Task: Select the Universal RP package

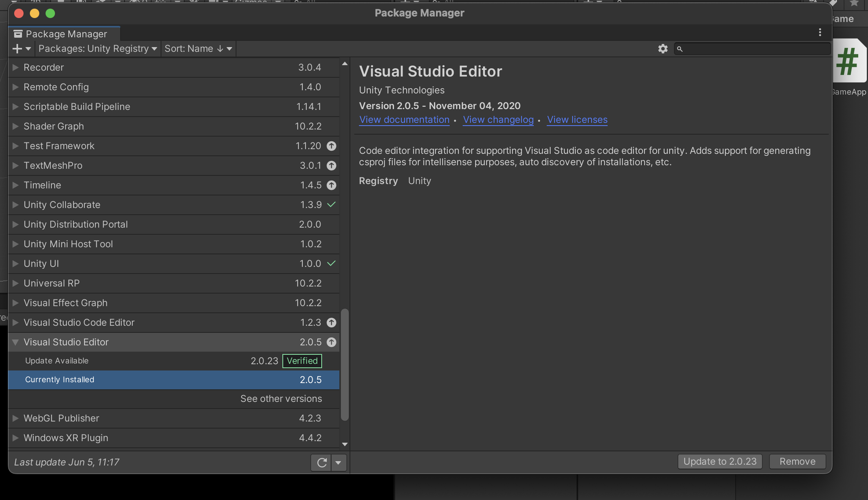Action: coord(174,283)
